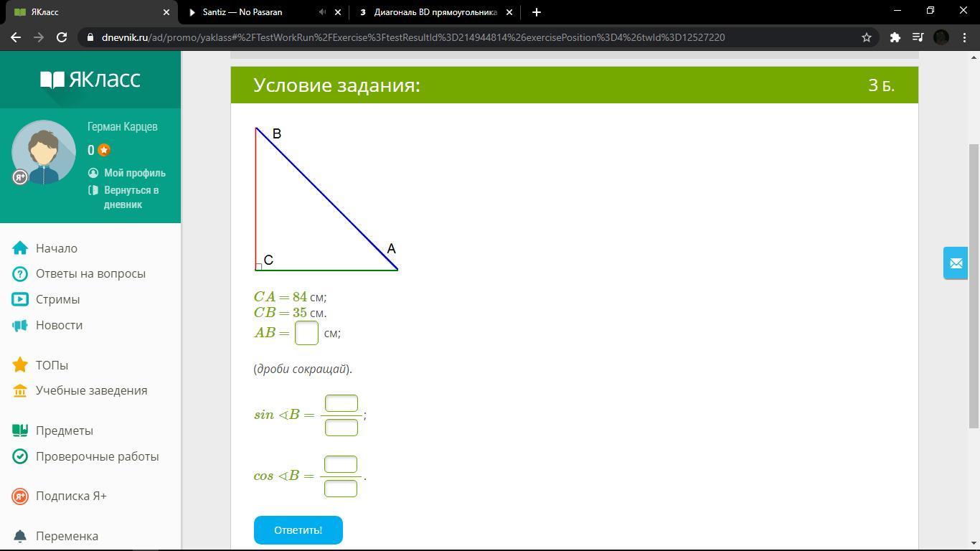
Task: Click the building icon for Учебные заведения
Action: [x=20, y=391]
